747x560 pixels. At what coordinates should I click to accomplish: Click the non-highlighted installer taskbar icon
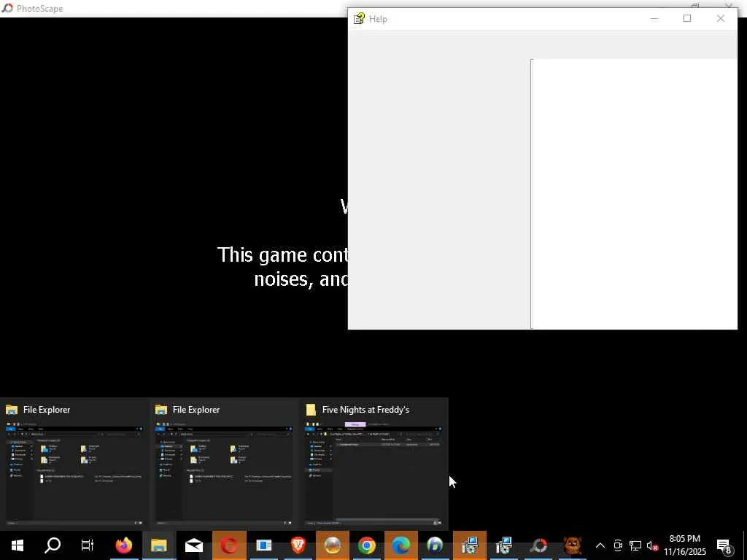[x=504, y=545]
